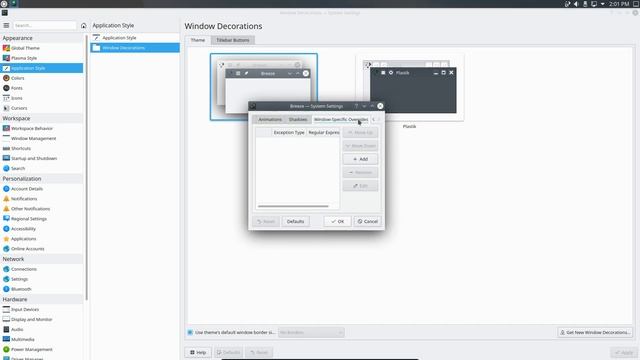Select the Breeze decoration thumbnail
Viewport: 640px width, 360px height.
coord(264,87)
